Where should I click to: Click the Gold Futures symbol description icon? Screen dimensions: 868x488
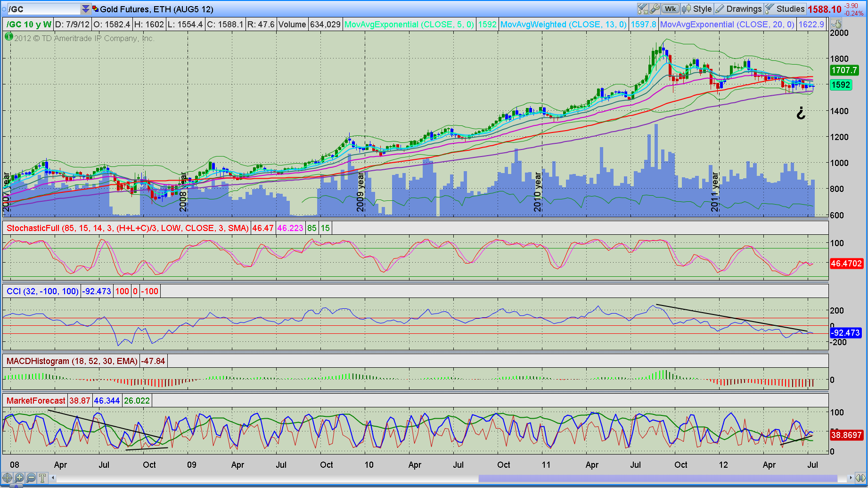(x=95, y=9)
